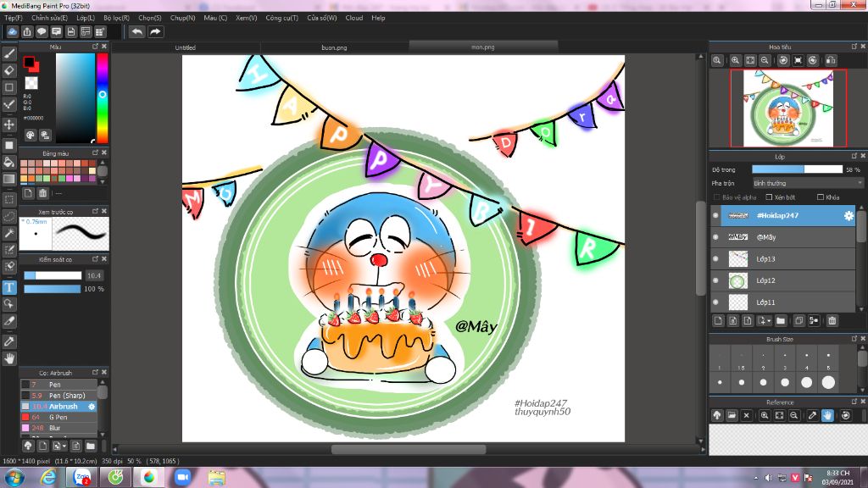Open the color palette wheel icon
The image size is (868, 488).
(31, 135)
